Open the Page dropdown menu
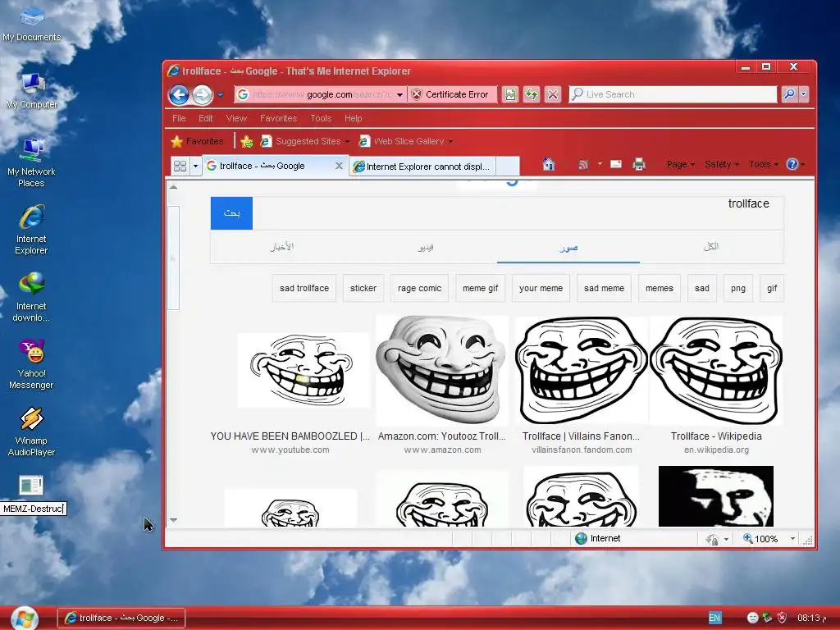Image resolution: width=840 pixels, height=630 pixels. (680, 164)
